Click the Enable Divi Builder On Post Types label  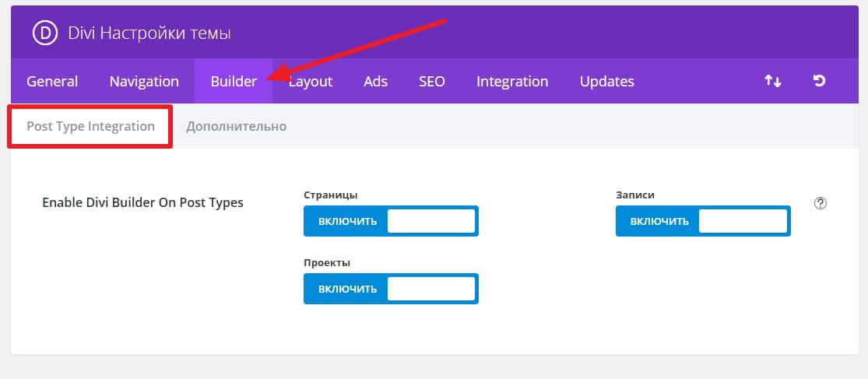tap(142, 202)
